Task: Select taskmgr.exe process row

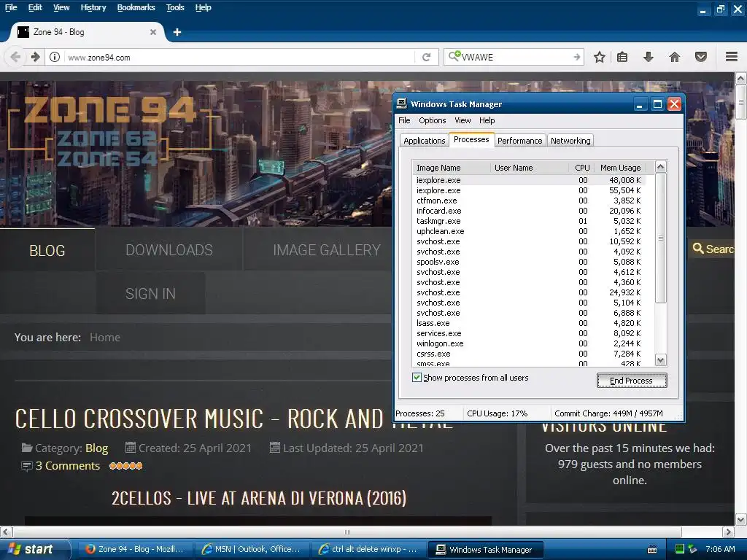Action: 528,221
